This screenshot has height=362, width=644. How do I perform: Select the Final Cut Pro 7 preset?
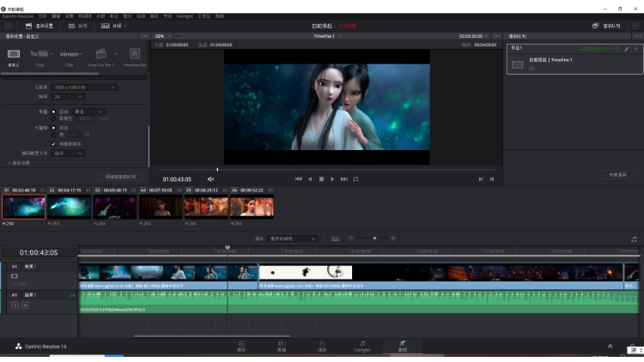(100, 54)
